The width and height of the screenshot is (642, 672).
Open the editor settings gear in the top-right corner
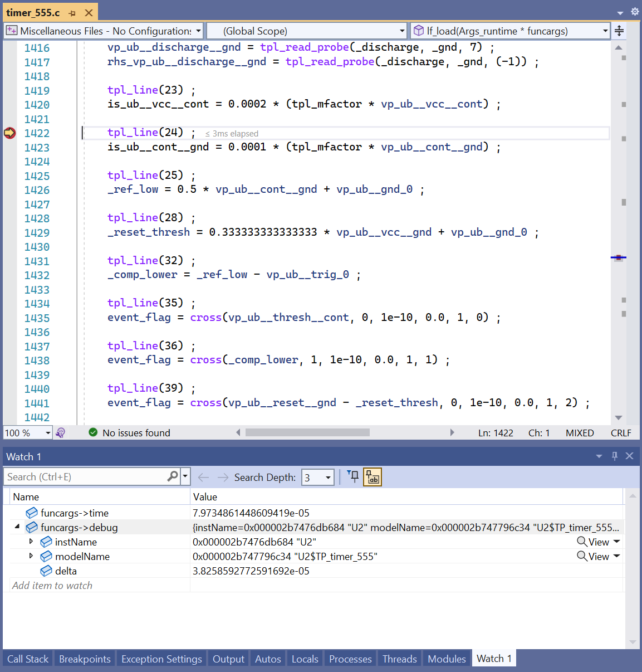[634, 11]
